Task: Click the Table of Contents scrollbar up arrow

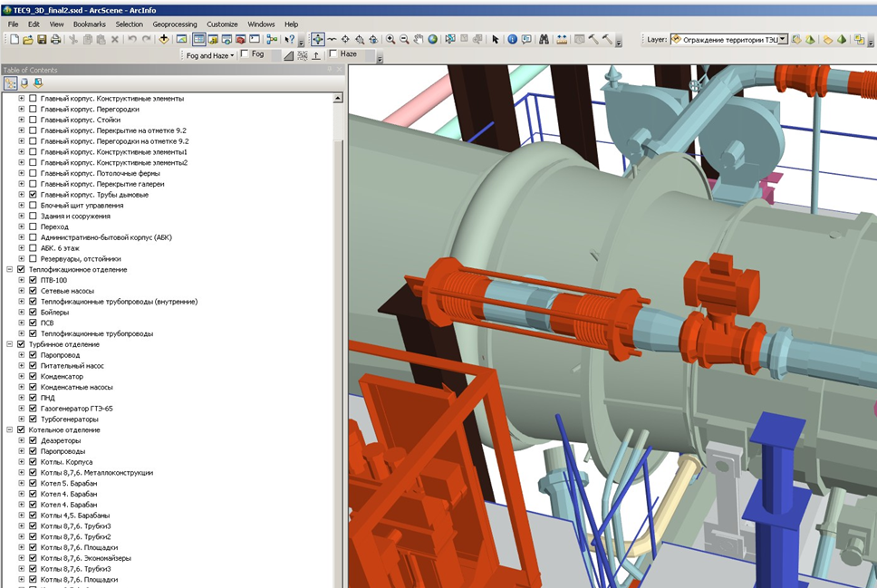Action: pyautogui.click(x=339, y=97)
